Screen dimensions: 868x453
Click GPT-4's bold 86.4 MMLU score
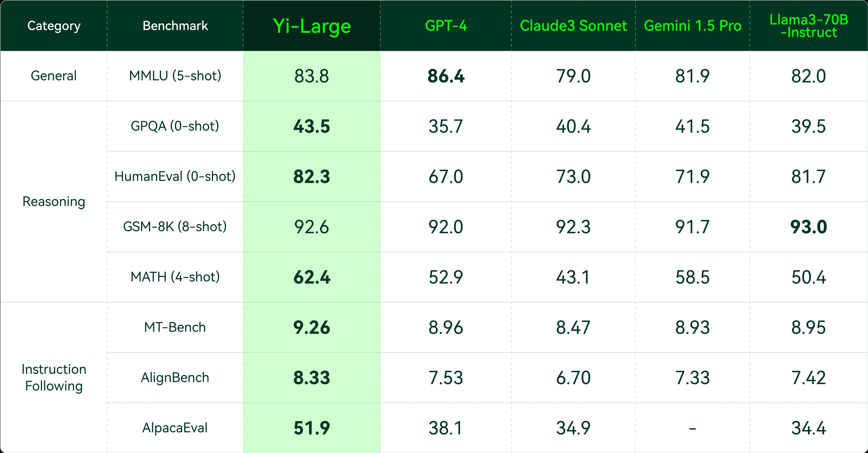(x=446, y=76)
